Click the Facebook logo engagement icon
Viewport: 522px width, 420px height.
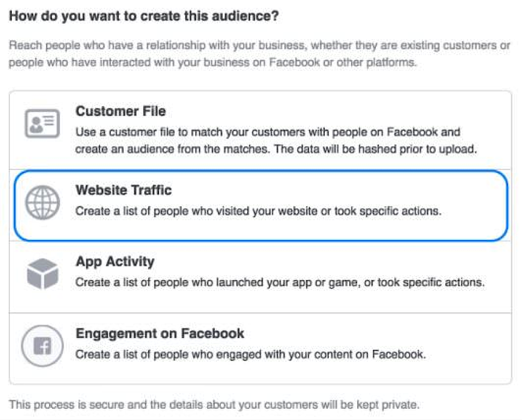[x=42, y=346]
